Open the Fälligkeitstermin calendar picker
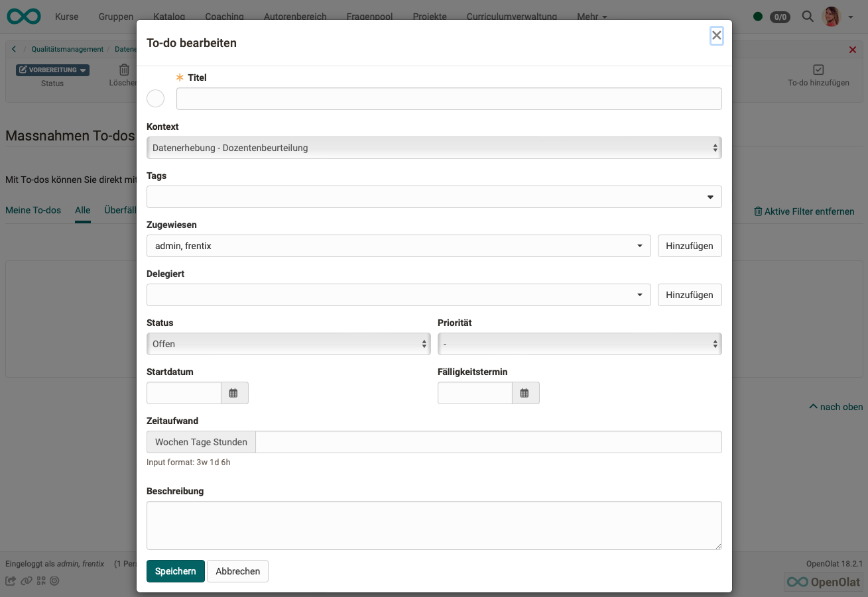The width and height of the screenshot is (868, 597). point(525,393)
